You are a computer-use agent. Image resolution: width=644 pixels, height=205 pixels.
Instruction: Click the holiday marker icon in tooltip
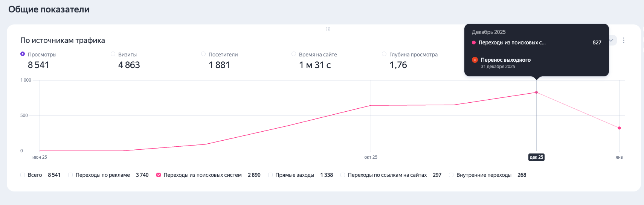[475, 60]
